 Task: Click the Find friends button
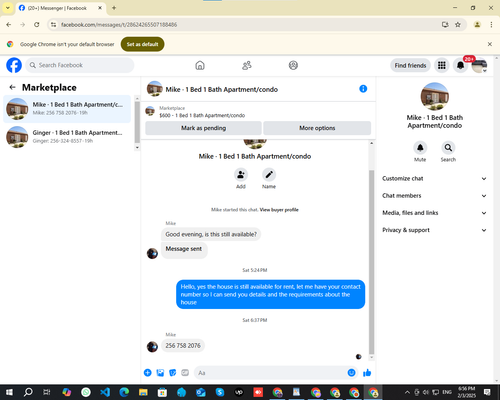(x=410, y=65)
